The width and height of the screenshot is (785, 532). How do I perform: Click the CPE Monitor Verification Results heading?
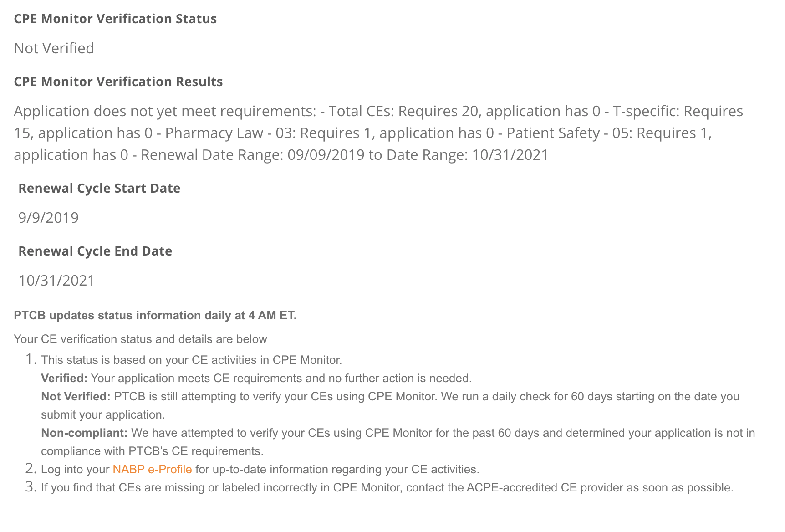coord(118,82)
